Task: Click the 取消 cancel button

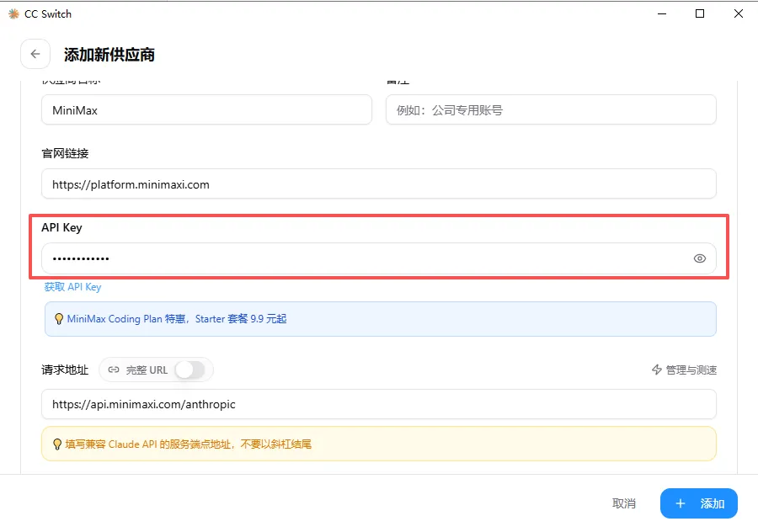Action: [x=623, y=503]
